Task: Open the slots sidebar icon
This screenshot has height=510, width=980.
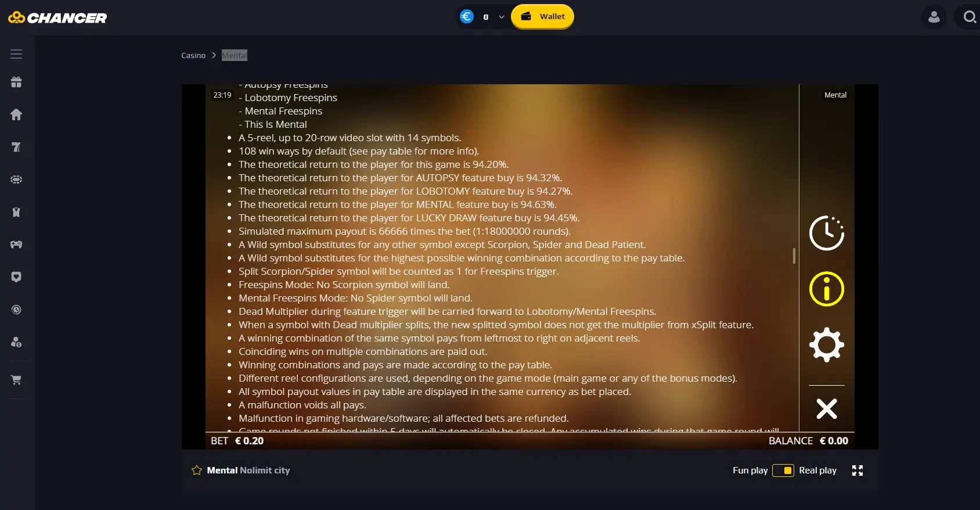Action: [x=16, y=147]
